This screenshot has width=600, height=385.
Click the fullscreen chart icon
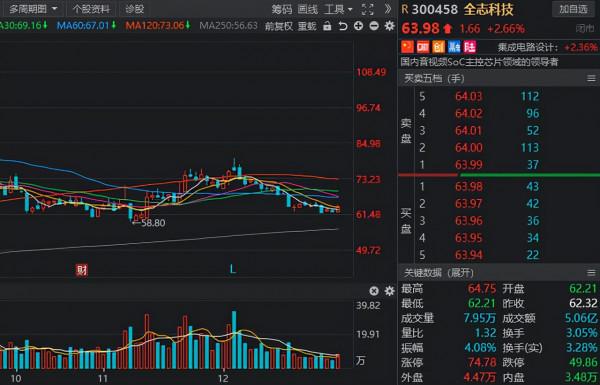pyautogui.click(x=367, y=9)
